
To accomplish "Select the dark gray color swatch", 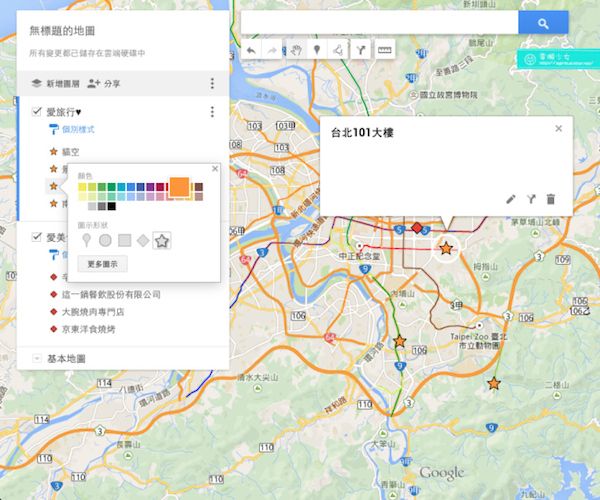I will pos(102,207).
